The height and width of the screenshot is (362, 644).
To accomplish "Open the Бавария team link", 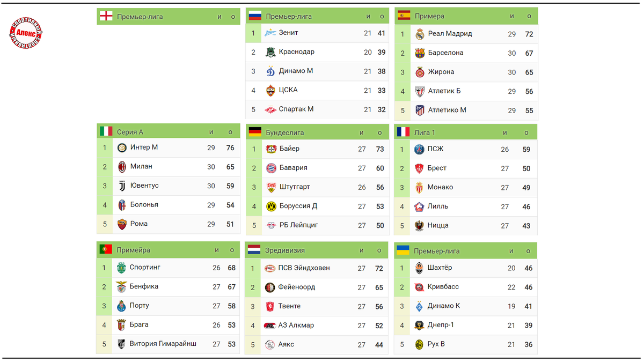I will coord(293,168).
